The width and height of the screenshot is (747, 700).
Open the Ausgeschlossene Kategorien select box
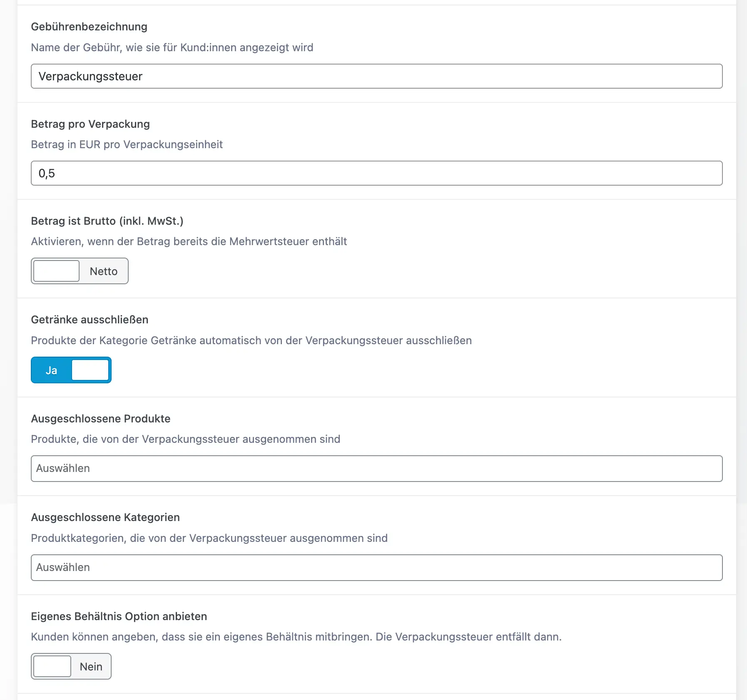(x=376, y=568)
